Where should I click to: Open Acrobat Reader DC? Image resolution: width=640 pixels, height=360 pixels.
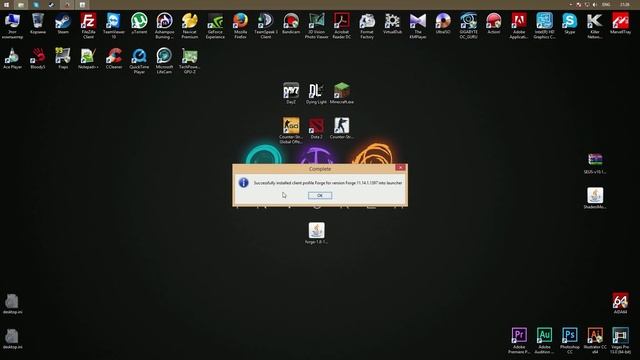[342, 26]
